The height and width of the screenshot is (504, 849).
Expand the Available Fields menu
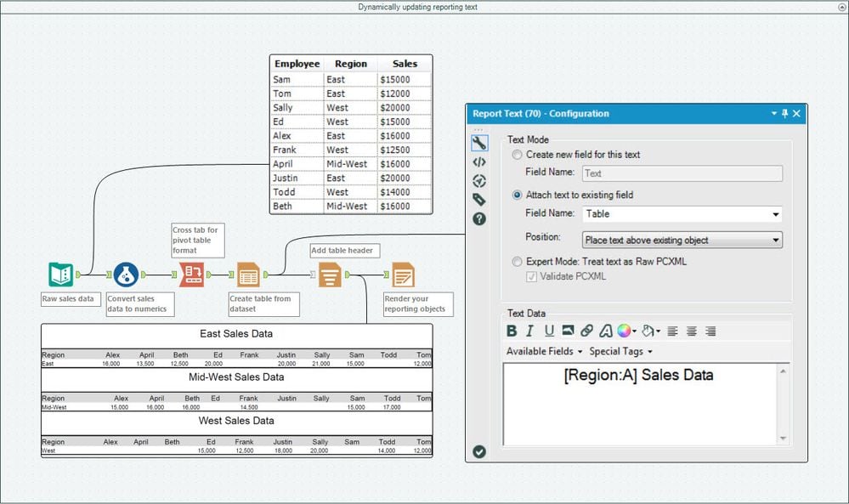tap(544, 351)
